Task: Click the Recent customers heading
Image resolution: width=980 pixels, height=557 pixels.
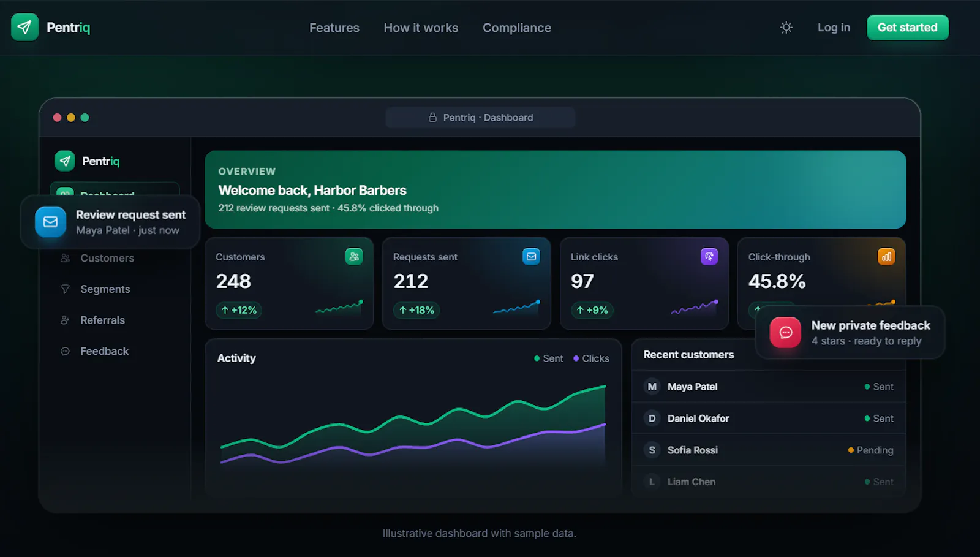Action: click(688, 355)
